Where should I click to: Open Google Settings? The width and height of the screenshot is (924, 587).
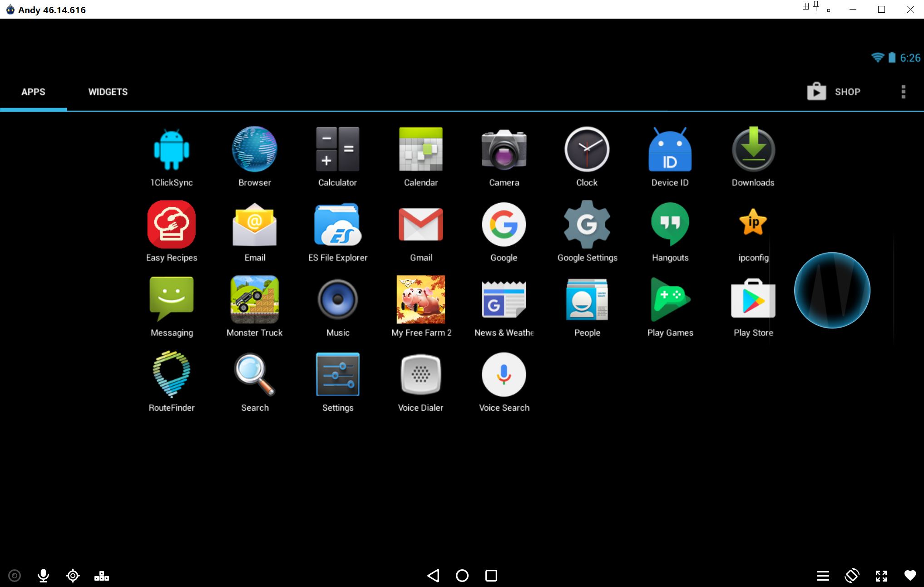tap(587, 232)
